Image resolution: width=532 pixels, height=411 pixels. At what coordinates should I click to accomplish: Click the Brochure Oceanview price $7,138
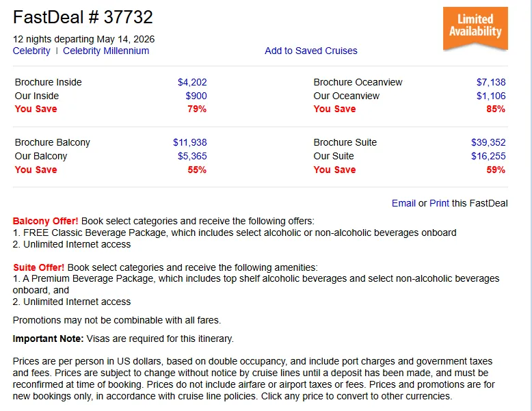tap(491, 82)
